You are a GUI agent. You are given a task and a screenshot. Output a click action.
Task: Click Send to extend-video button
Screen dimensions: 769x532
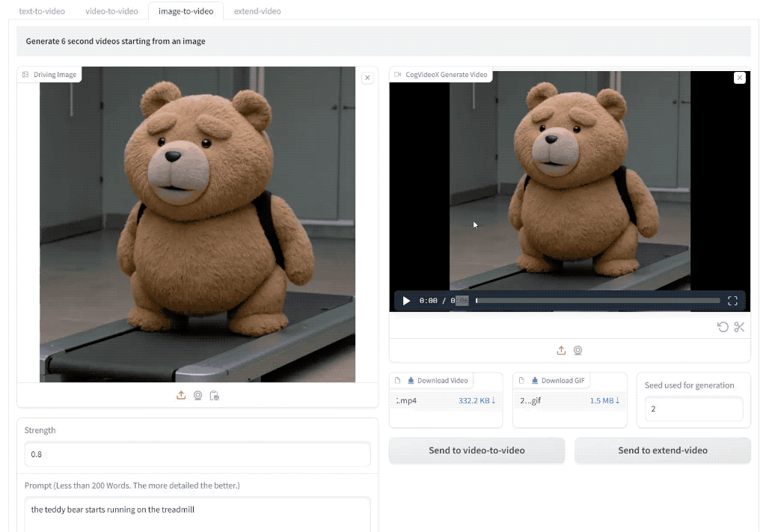coord(663,450)
